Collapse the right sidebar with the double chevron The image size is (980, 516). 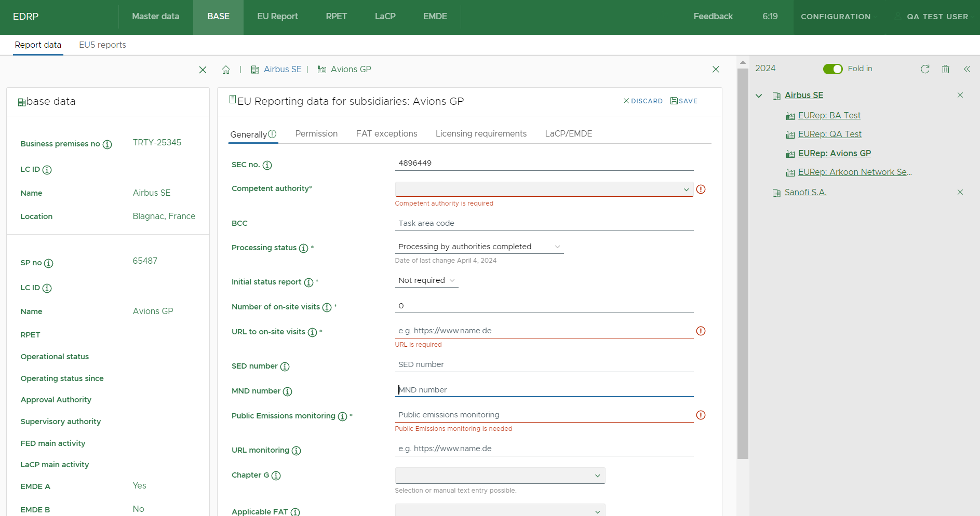967,69
